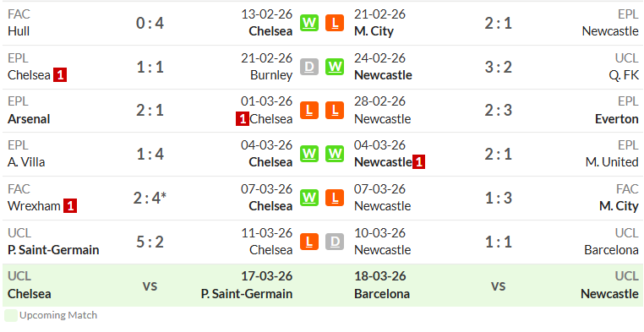Select the Barcelona team in the upcoming UCL match
Image resolution: width=644 pixels, height=332 pixels.
(x=382, y=294)
